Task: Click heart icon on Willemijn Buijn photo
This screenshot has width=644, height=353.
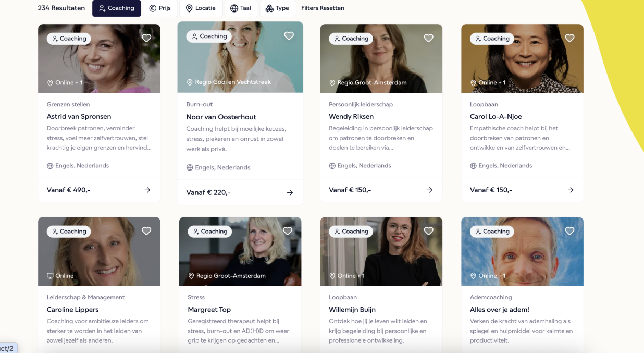Action: coord(428,231)
